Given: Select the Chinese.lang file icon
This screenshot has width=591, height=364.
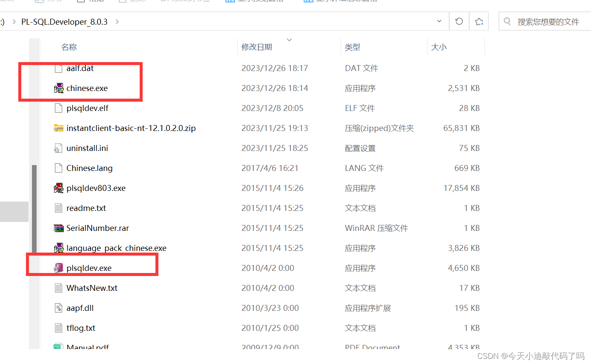Looking at the screenshot, I should [58, 168].
